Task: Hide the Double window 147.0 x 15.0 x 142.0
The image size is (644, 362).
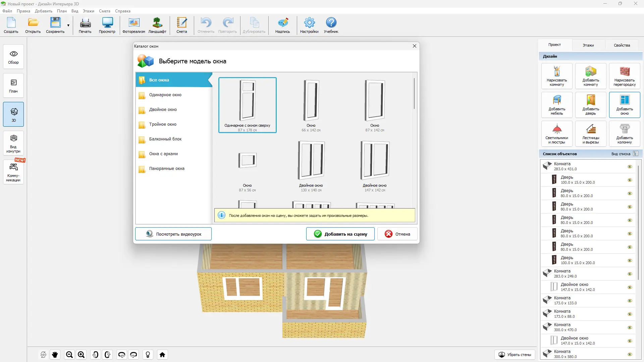Action: pos(630,287)
